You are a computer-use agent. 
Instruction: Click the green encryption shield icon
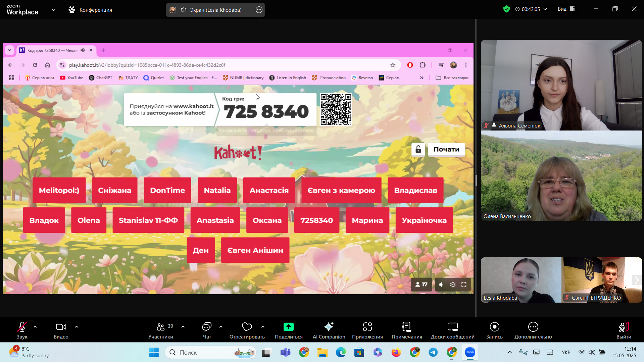[x=506, y=9]
